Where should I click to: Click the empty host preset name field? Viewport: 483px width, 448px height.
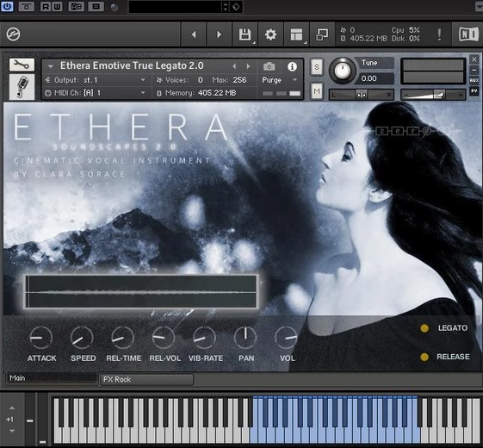tap(175, 7)
